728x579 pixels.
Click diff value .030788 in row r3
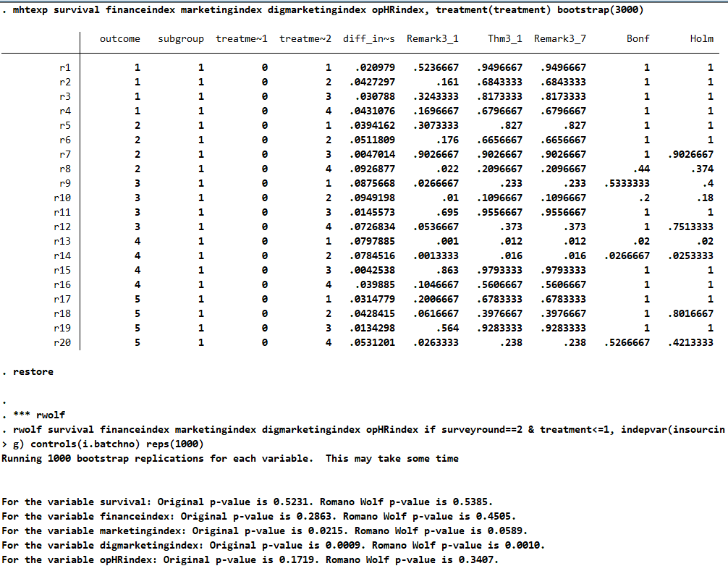[x=375, y=96]
